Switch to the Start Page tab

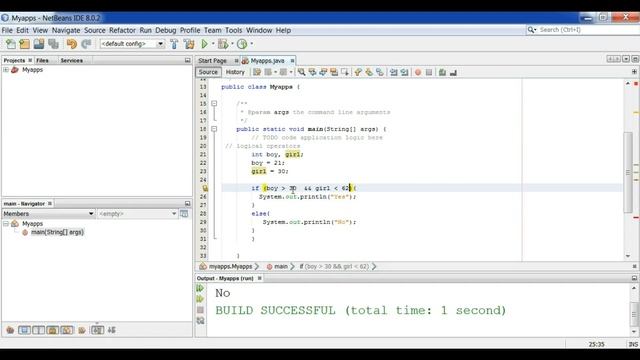point(212,60)
